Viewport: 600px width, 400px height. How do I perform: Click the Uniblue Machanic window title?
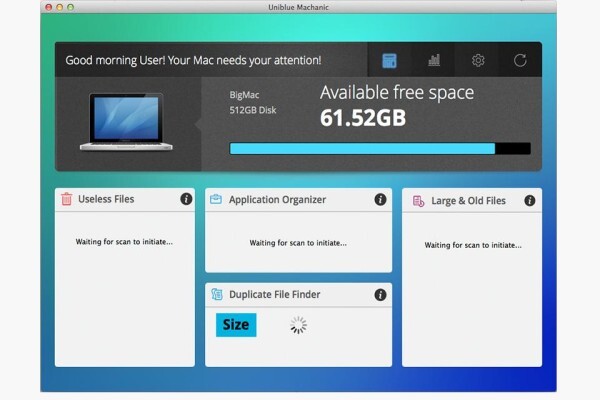click(x=298, y=7)
